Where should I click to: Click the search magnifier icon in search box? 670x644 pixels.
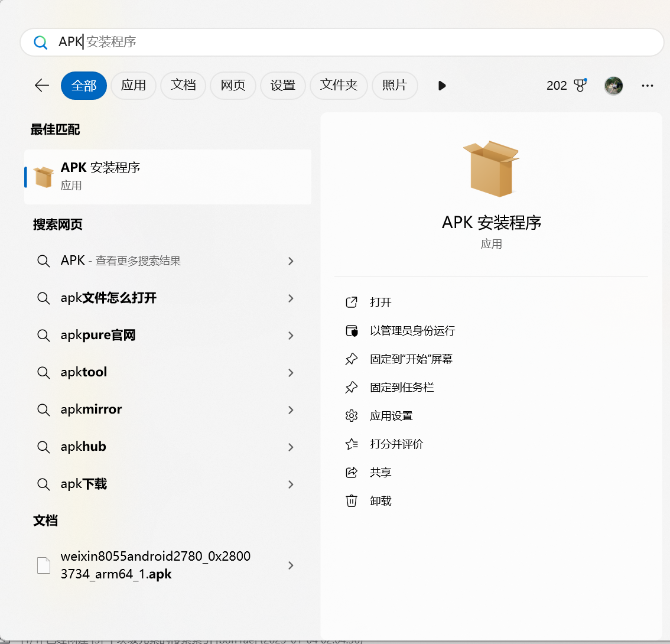[x=41, y=42]
